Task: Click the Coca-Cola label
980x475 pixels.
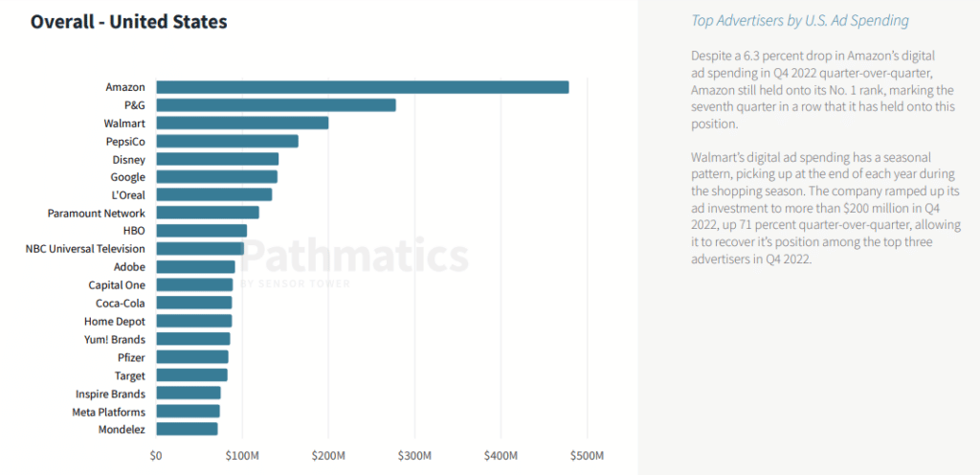Action: [121, 303]
